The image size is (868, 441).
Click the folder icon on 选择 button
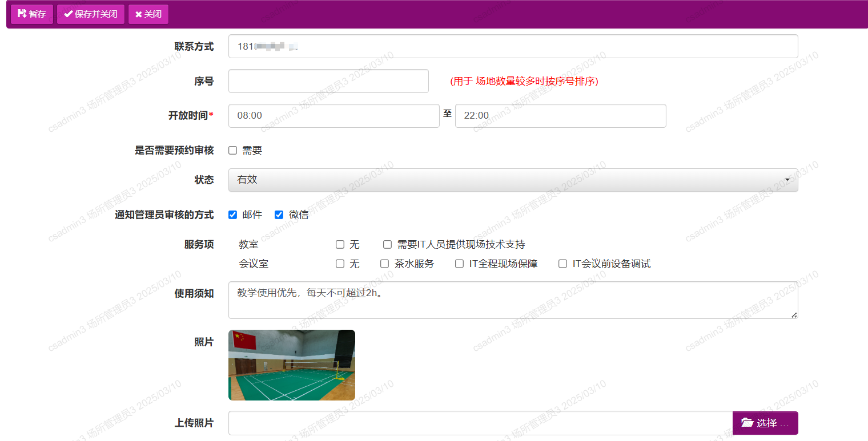748,423
